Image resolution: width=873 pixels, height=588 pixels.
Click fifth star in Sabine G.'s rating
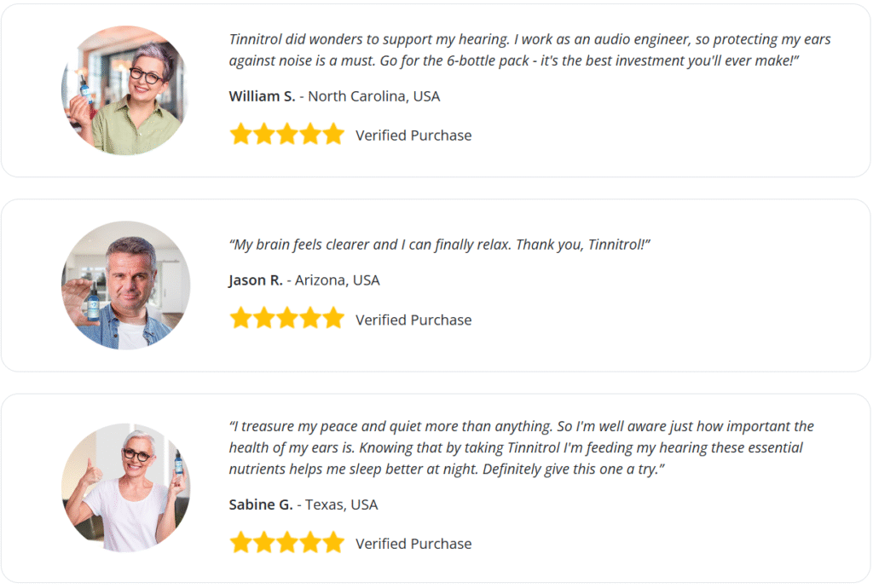point(333,543)
